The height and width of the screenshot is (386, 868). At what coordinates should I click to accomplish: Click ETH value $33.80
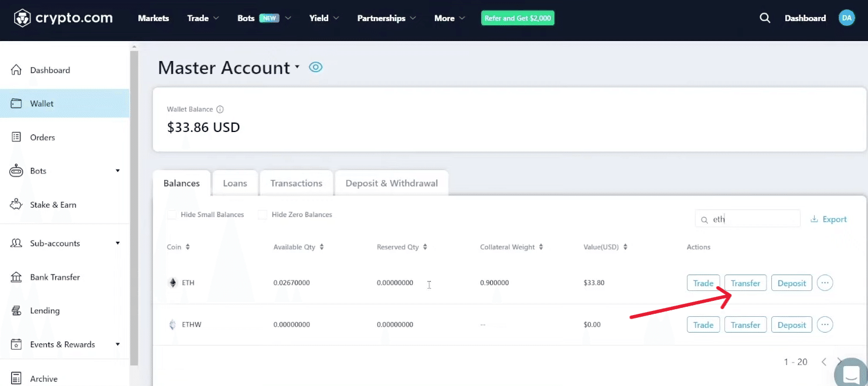pos(594,283)
